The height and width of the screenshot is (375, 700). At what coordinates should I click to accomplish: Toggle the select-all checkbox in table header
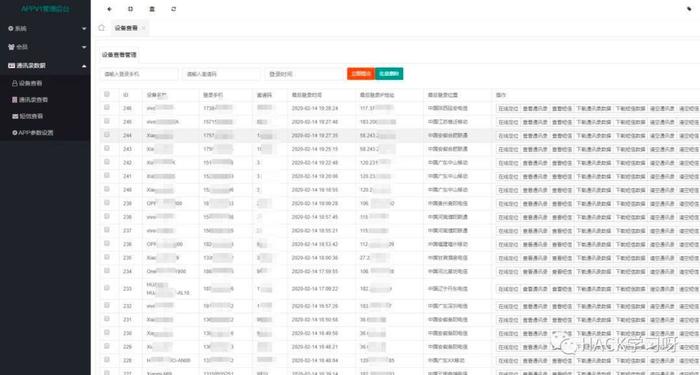tap(107, 94)
